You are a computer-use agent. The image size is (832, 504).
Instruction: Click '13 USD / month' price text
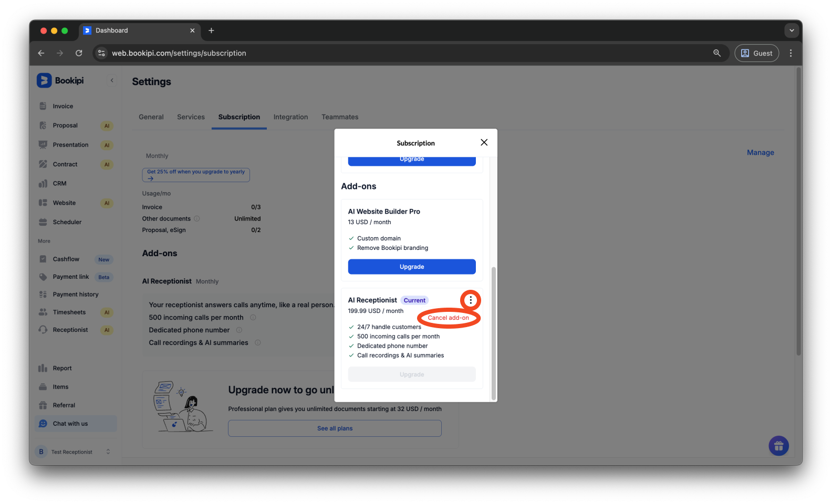tap(369, 222)
